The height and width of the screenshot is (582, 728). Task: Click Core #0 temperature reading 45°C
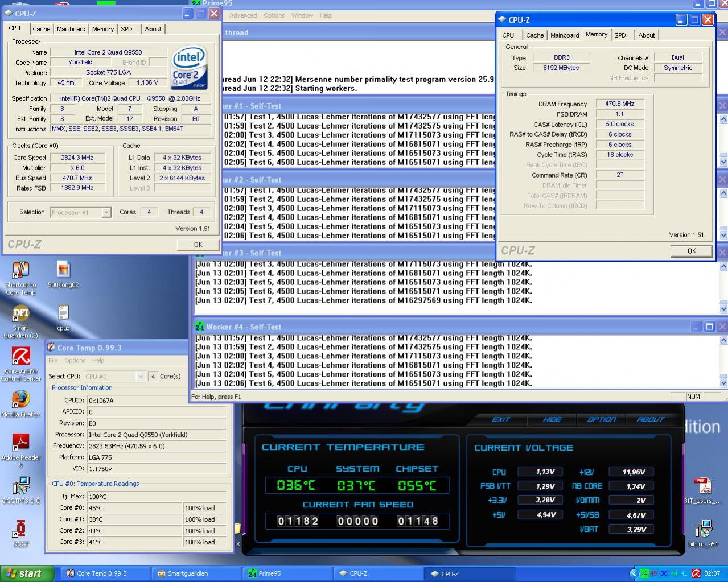coord(134,508)
